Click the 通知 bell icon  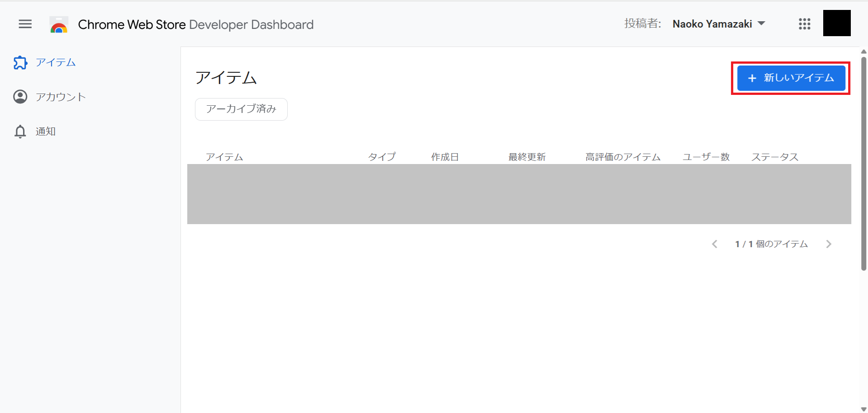pos(20,131)
